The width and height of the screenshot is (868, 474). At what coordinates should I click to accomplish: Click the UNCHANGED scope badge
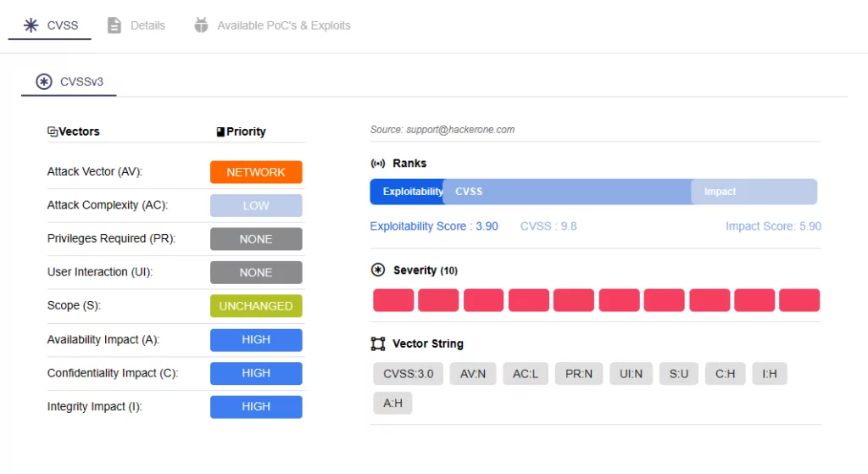click(x=256, y=306)
